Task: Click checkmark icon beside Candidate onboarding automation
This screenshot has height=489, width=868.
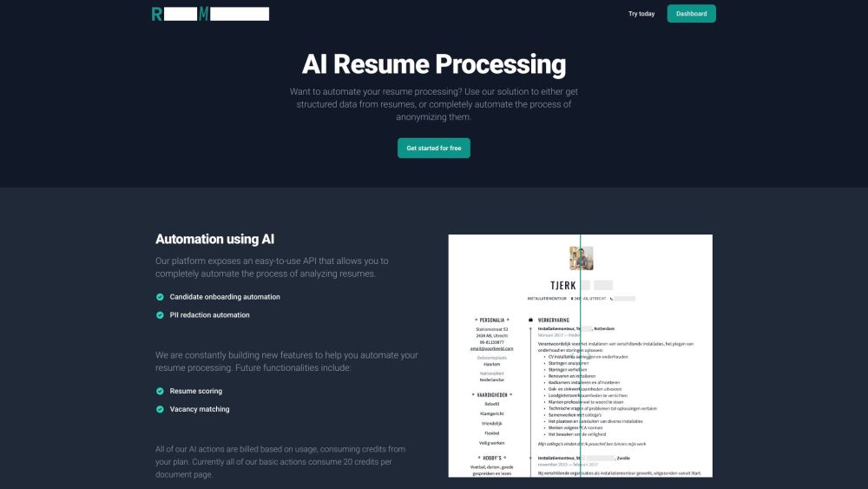Action: pos(160,297)
